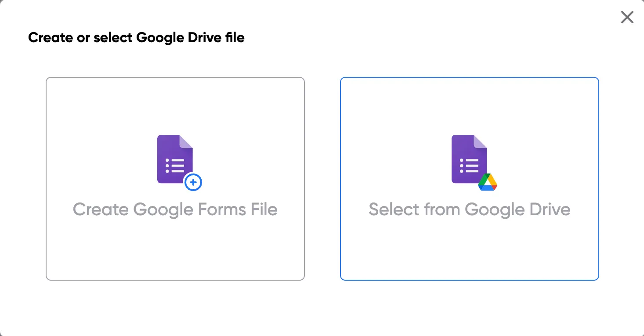Click the blue-outlined card on the right

pyautogui.click(x=469, y=178)
